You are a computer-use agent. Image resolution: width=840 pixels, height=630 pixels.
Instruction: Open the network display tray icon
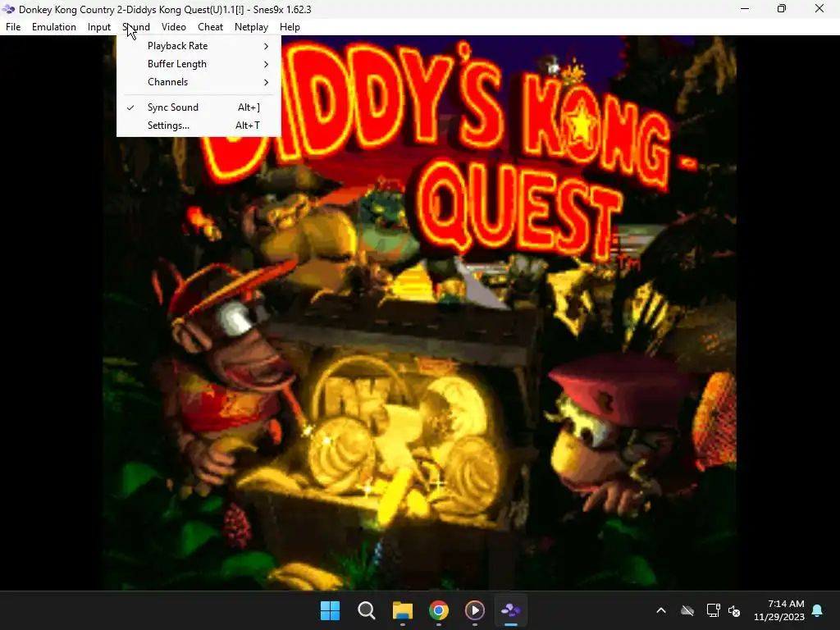click(x=713, y=610)
